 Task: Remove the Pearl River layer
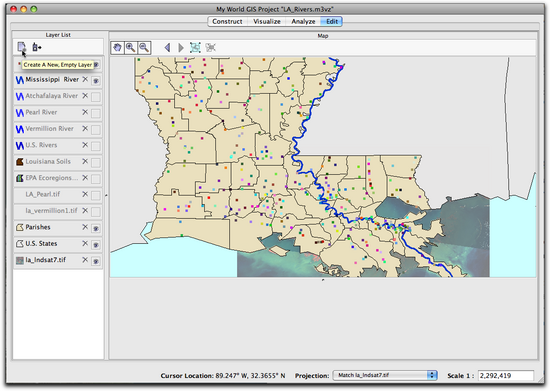[85, 112]
